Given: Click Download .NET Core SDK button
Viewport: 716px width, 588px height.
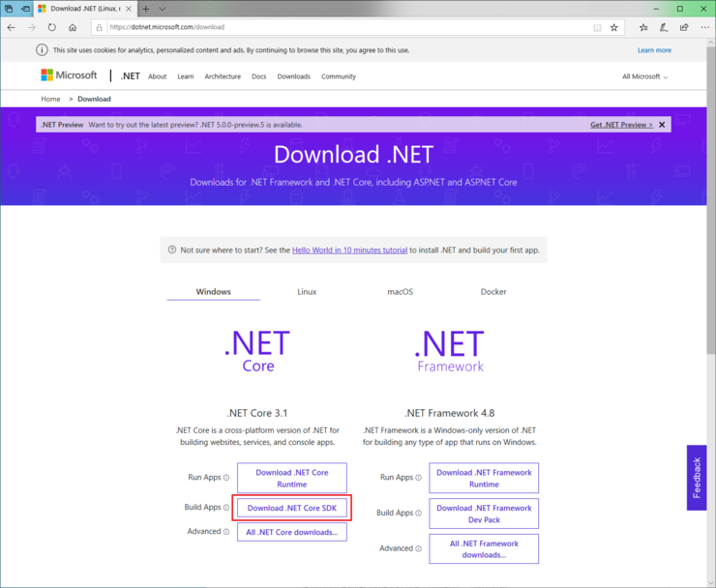Looking at the screenshot, I should coord(292,508).
